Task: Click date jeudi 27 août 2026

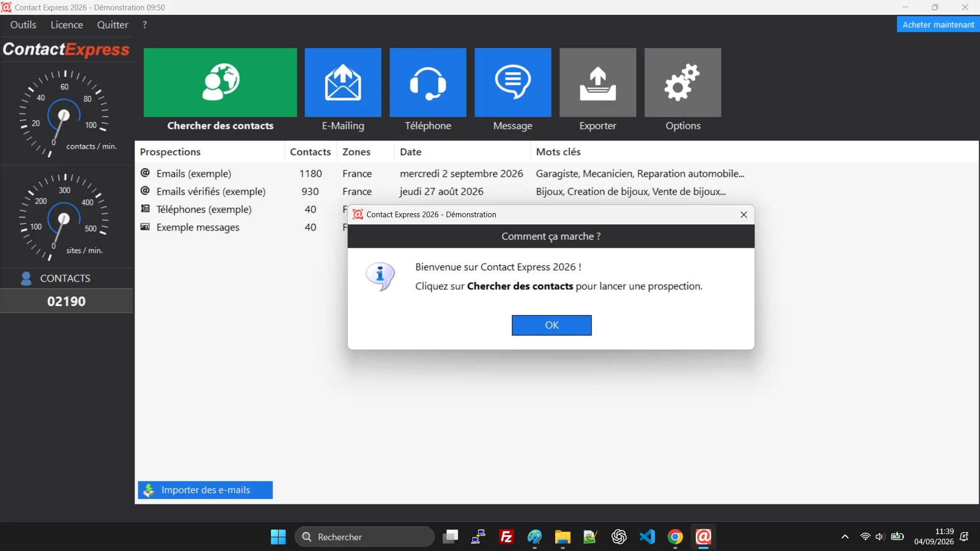Action: pos(442,192)
